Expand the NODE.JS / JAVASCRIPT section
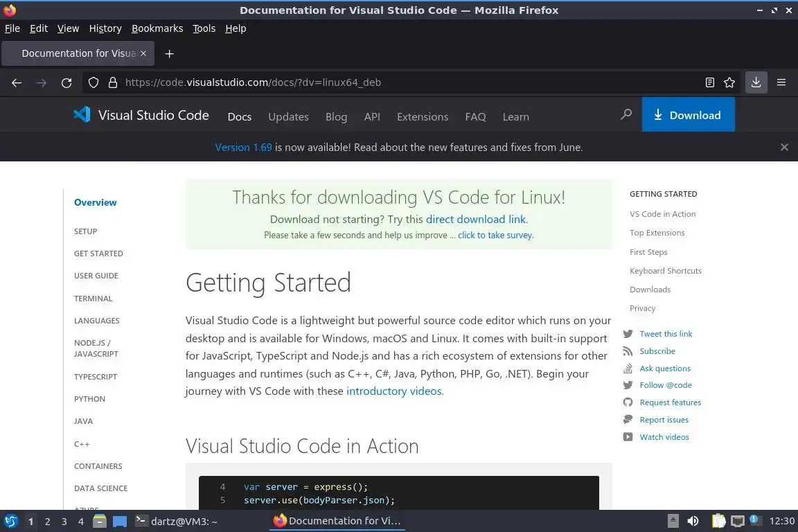Image resolution: width=798 pixels, height=532 pixels. pyautogui.click(x=96, y=348)
